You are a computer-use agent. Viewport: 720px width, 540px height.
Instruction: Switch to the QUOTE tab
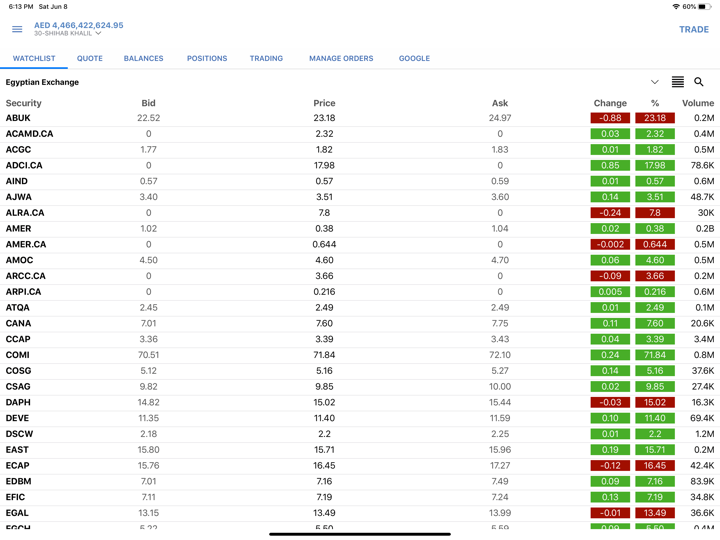pos(90,58)
